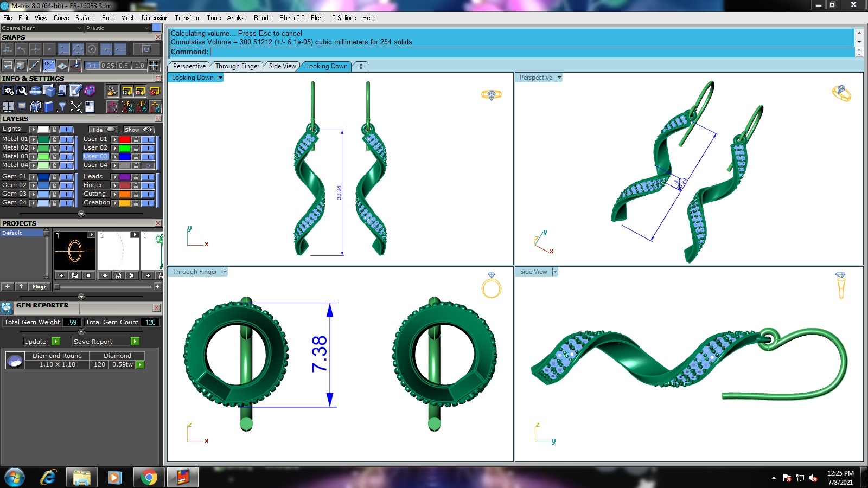Open the Looking Down viewport title dropdown arrow
The height and width of the screenshot is (488, 868).
pos(220,78)
